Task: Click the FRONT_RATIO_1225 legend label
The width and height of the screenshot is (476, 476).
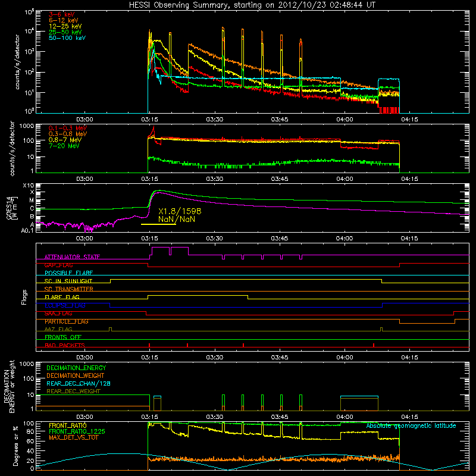Action: (77, 431)
